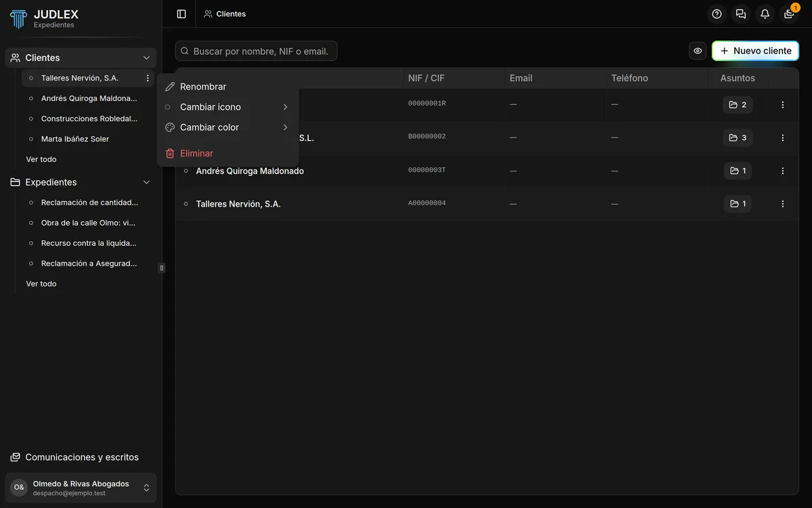The height and width of the screenshot is (508, 812).
Task: Open Obra de la calle Olmo expediente
Action: [89, 223]
